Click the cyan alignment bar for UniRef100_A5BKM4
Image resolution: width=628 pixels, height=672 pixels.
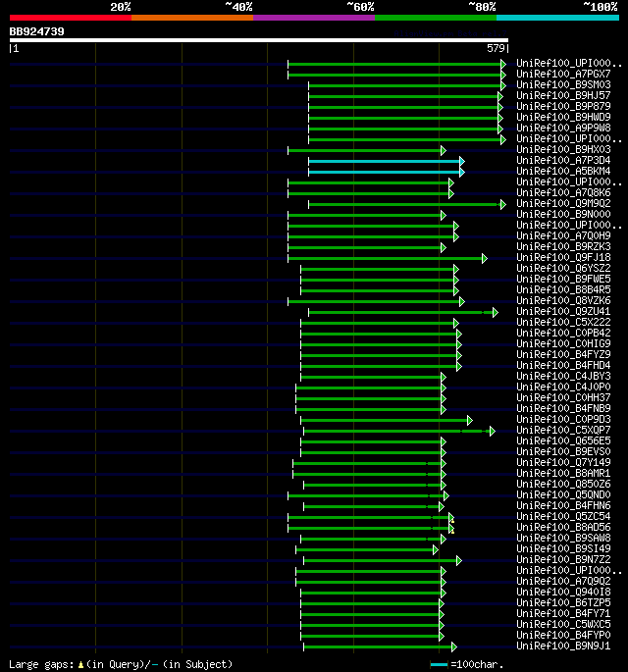pyautogui.click(x=384, y=173)
